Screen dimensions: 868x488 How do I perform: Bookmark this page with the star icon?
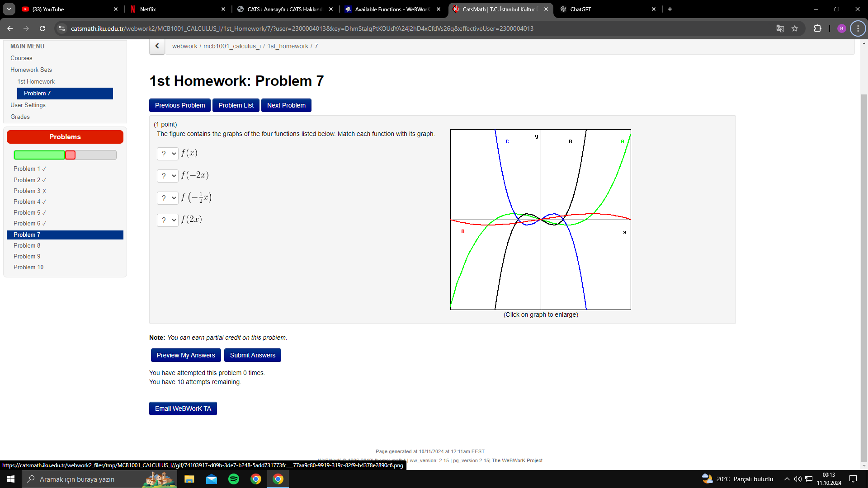click(x=795, y=28)
